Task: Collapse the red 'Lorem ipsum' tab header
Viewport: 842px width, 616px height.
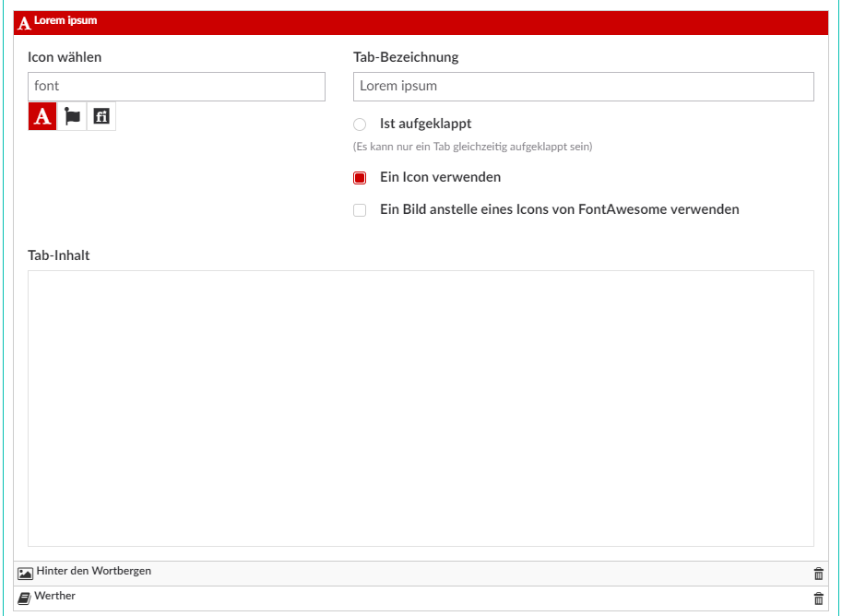Action: 415,22
